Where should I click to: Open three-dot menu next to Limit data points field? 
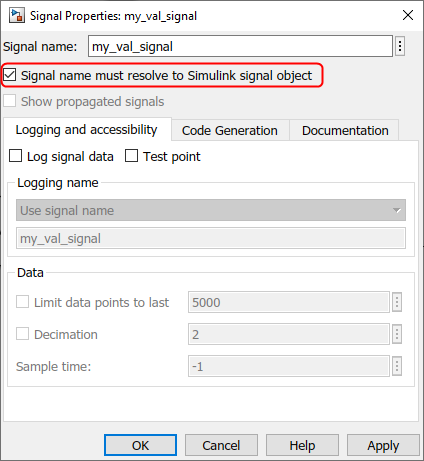397,302
